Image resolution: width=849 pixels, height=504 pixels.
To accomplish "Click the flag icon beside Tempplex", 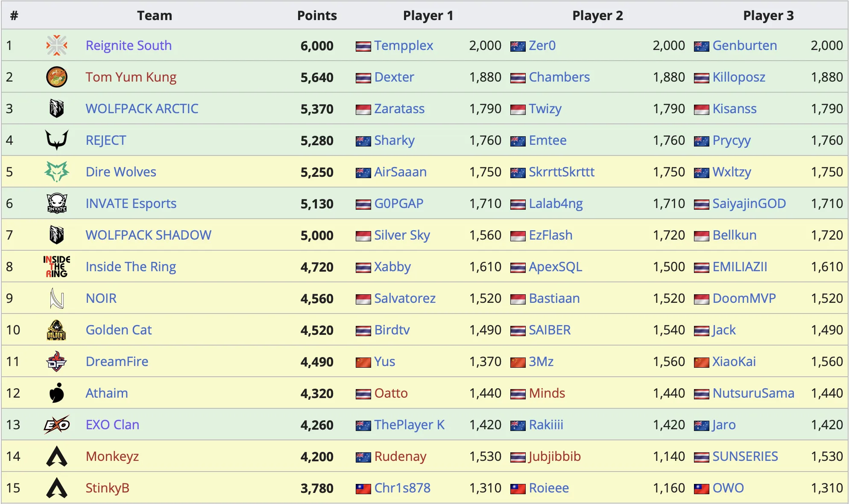I will click(363, 46).
